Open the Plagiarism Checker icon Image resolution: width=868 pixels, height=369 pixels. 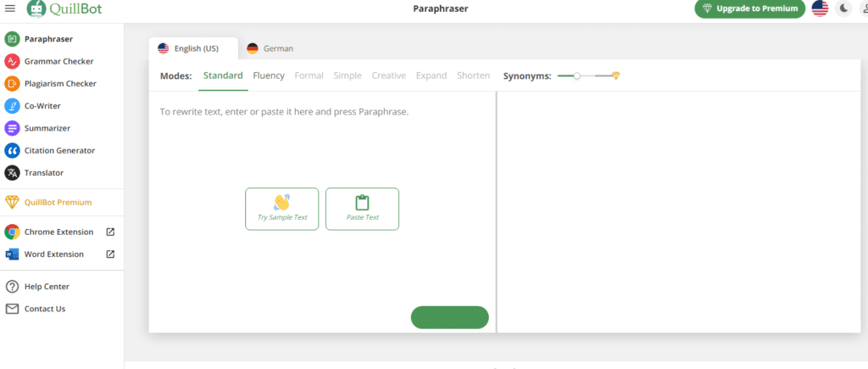click(x=12, y=83)
